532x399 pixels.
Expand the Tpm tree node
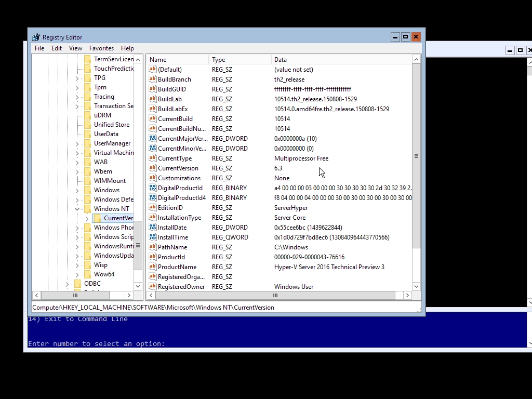click(77, 88)
